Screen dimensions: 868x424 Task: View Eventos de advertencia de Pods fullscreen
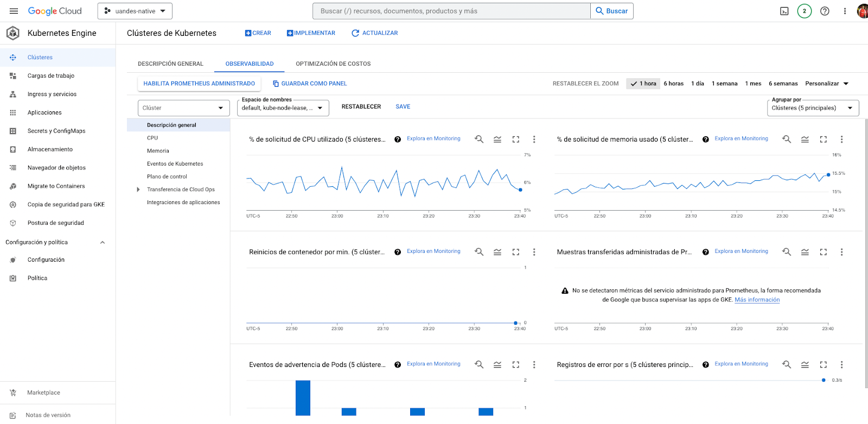tap(516, 365)
